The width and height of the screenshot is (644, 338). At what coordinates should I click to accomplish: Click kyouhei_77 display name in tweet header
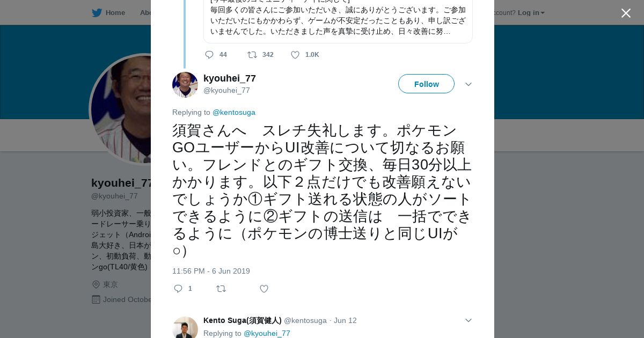point(230,78)
